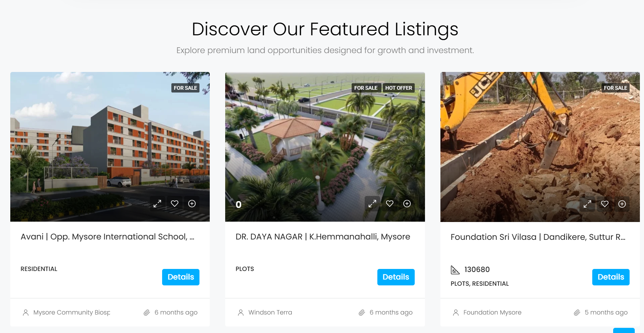Open Foundation Sri Vilasa | Dandikere title link
The height and width of the screenshot is (333, 644).
(x=538, y=237)
